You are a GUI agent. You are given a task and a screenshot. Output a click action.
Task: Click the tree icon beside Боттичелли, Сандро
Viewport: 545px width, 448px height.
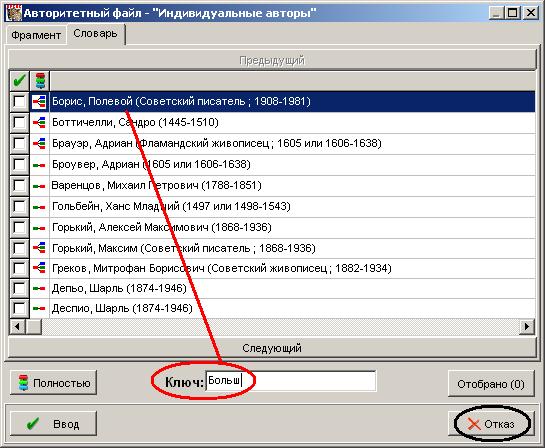coord(39,123)
